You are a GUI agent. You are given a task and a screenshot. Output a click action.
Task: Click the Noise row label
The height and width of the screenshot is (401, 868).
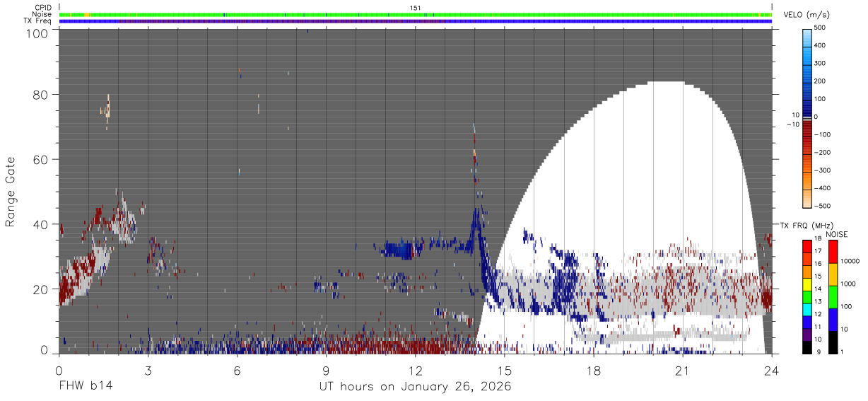click(42, 14)
